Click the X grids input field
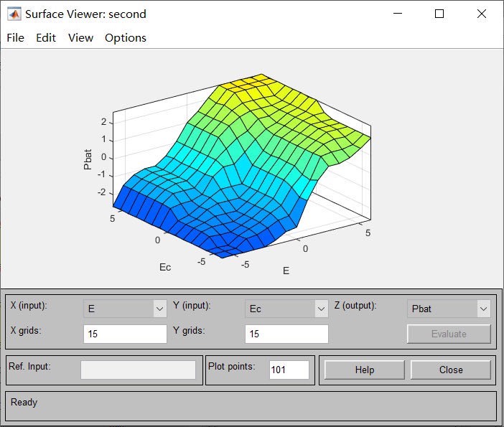 tap(125, 334)
